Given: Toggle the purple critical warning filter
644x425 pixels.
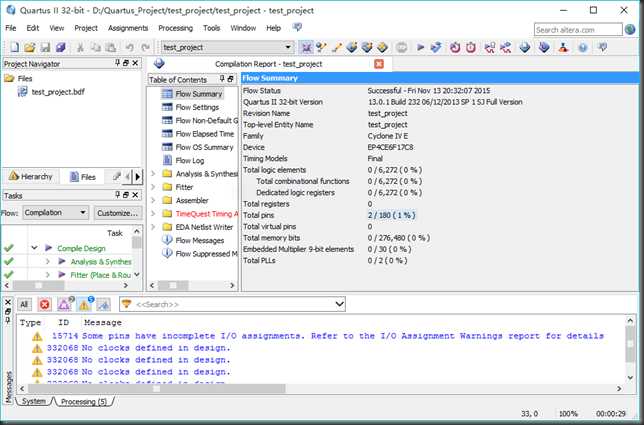Looking at the screenshot, I should click(x=64, y=304).
